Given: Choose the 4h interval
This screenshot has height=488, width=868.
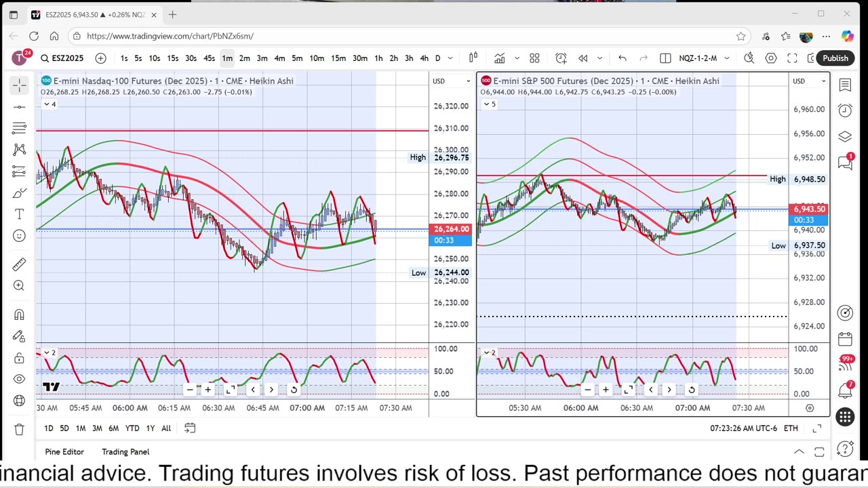Looking at the screenshot, I should [424, 58].
